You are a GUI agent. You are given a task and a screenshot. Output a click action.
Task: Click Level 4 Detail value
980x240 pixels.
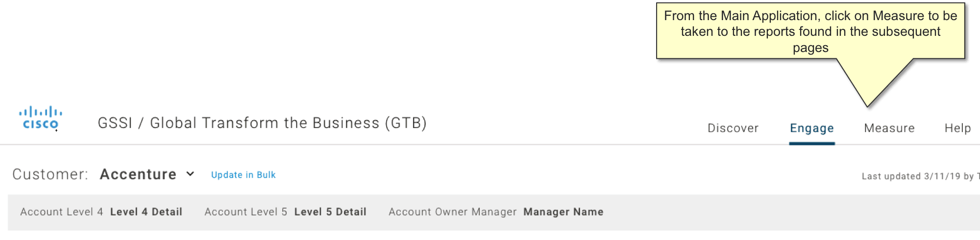coord(146,212)
